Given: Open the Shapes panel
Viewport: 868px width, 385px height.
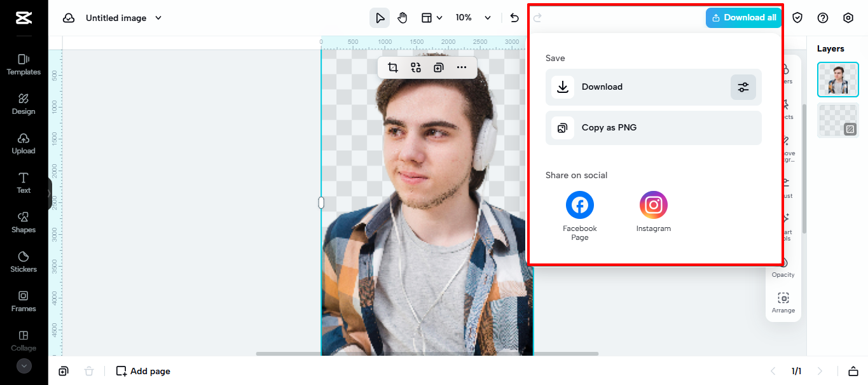Looking at the screenshot, I should pos(24,222).
